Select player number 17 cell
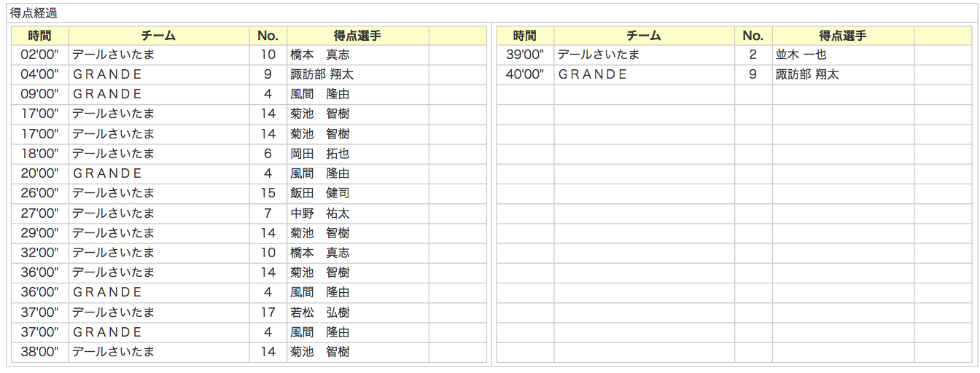 (x=268, y=313)
